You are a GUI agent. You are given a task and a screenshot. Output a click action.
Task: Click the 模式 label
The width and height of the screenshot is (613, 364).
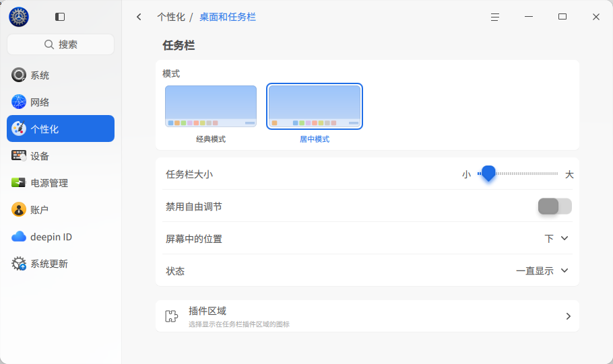tap(171, 73)
